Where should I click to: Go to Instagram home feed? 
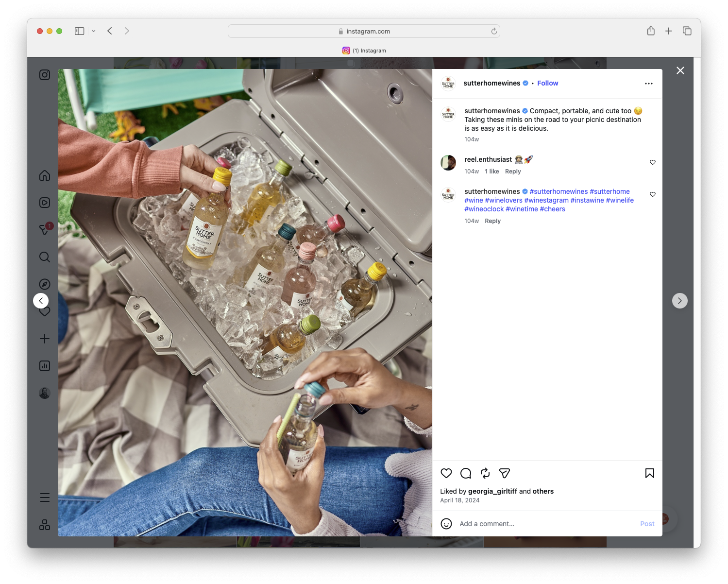pyautogui.click(x=44, y=175)
